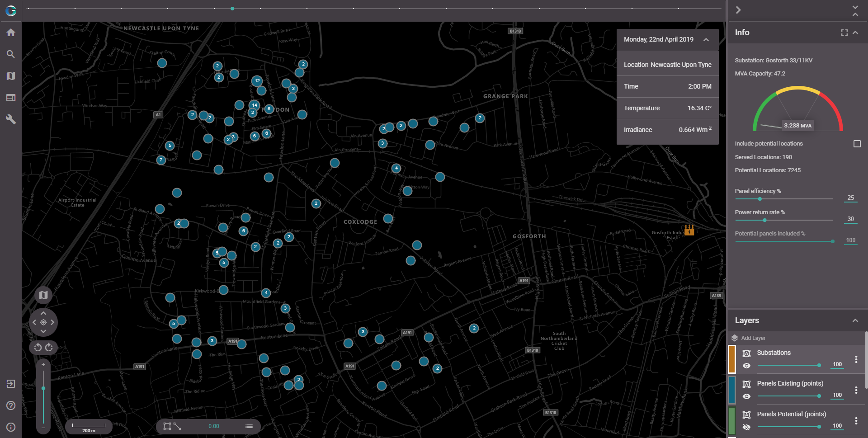Collapse the Info panel with its chevron
The height and width of the screenshot is (438, 868).
click(x=855, y=33)
